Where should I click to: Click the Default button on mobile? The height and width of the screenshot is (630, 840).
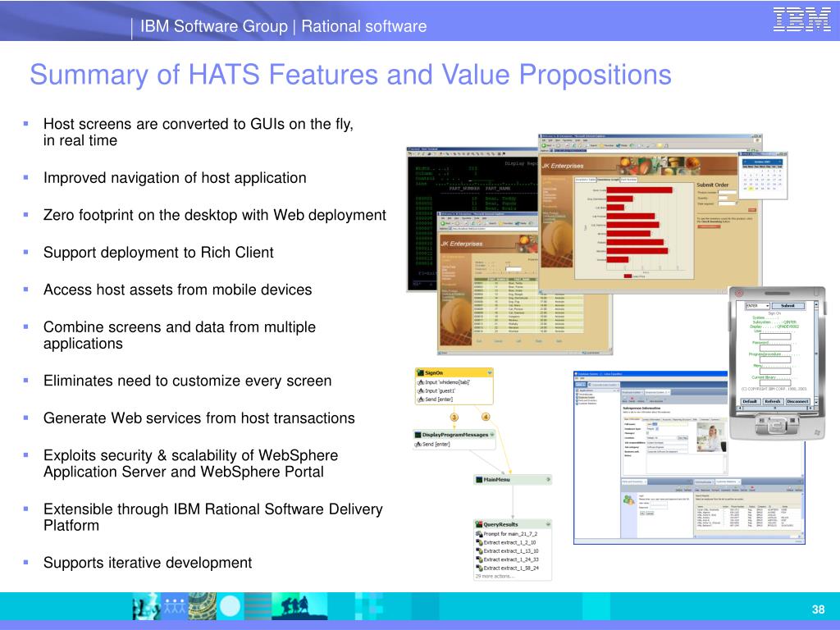750,401
